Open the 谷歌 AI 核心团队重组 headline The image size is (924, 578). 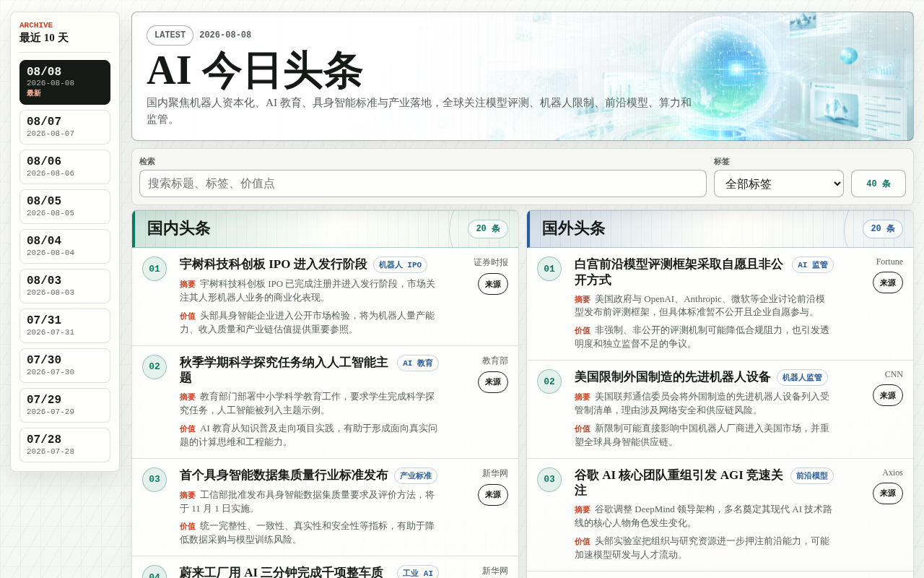[x=679, y=483]
